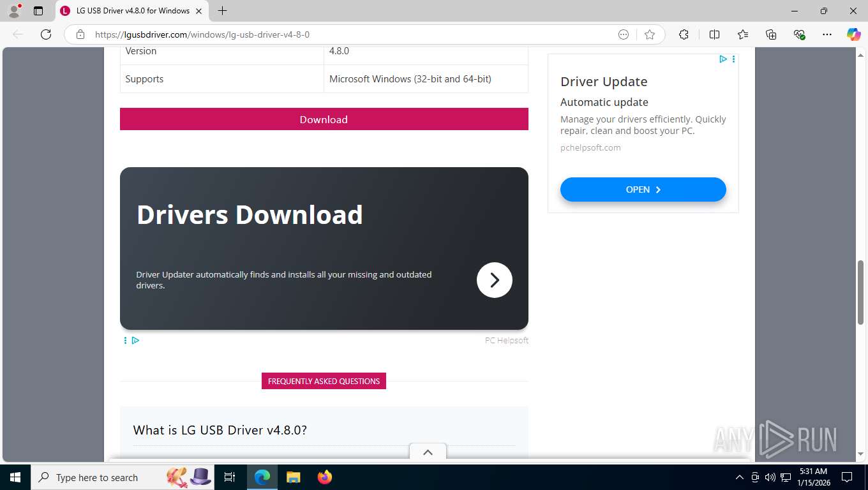Close the LG USB Driver tab
This screenshot has width=868, height=490.
[x=198, y=11]
